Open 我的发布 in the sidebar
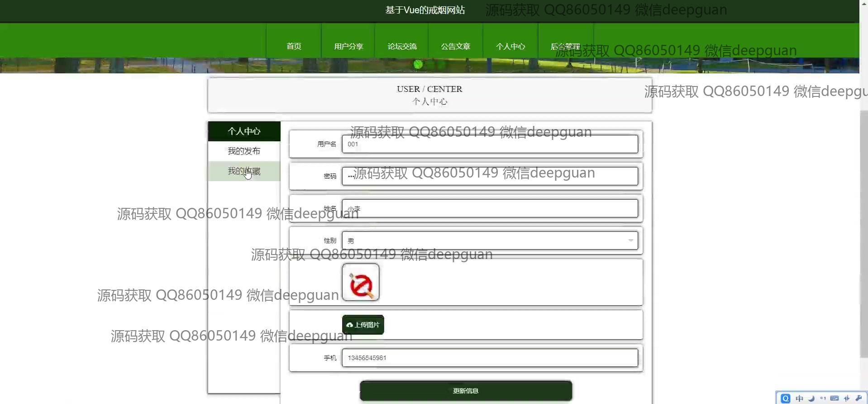This screenshot has width=868, height=404. [244, 151]
